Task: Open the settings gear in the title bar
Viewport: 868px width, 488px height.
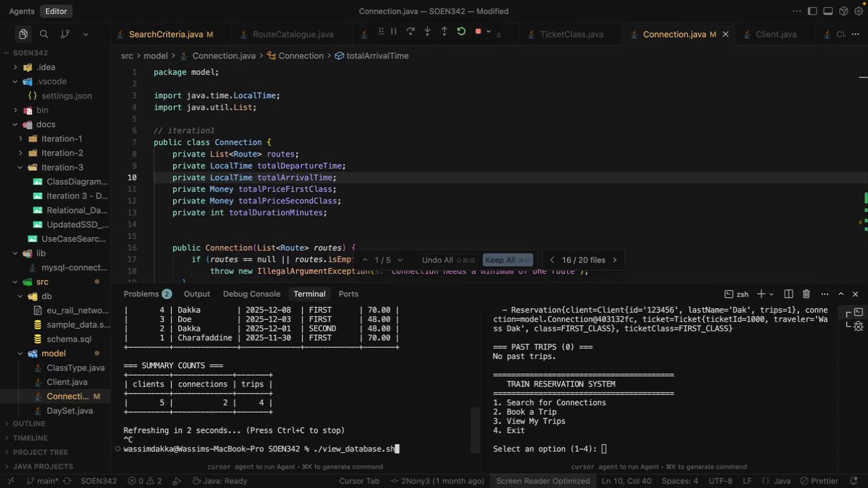Action: tap(859, 12)
